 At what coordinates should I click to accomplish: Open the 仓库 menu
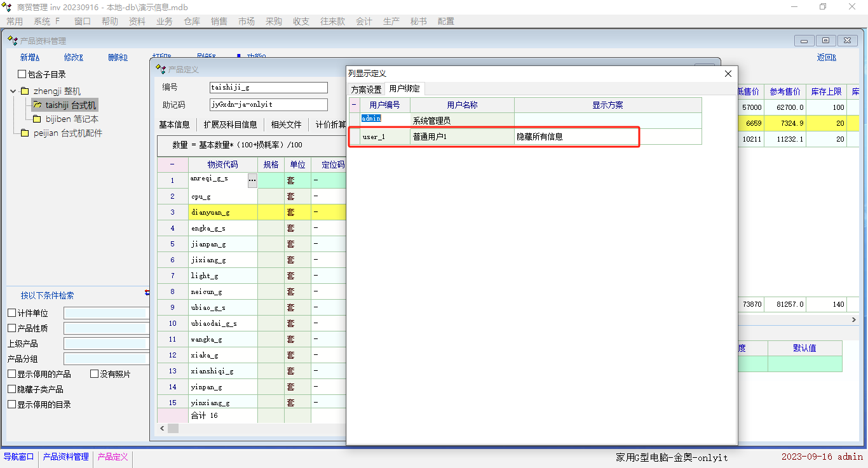192,21
